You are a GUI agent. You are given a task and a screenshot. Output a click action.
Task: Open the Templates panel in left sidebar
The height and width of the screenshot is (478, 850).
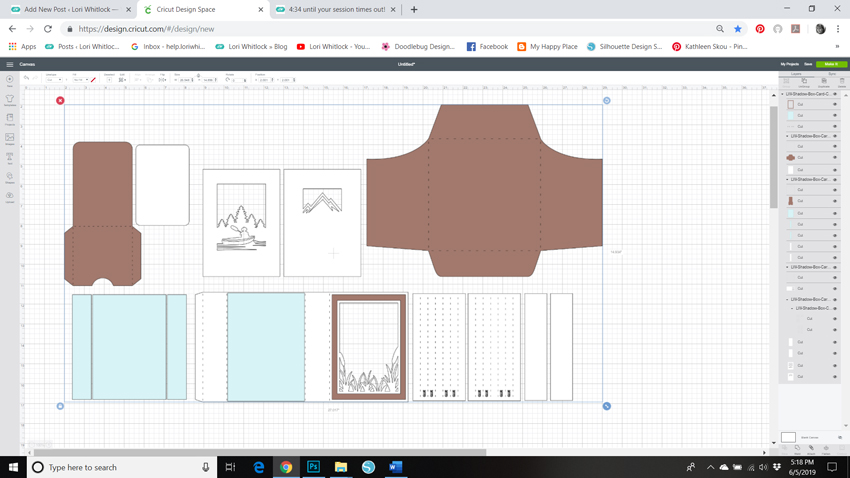pos(10,100)
